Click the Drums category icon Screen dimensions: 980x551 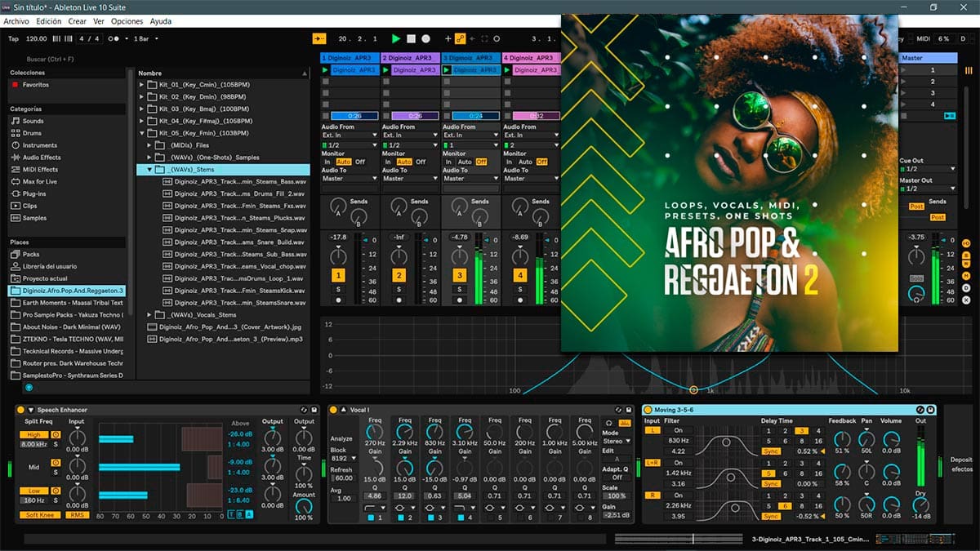16,133
